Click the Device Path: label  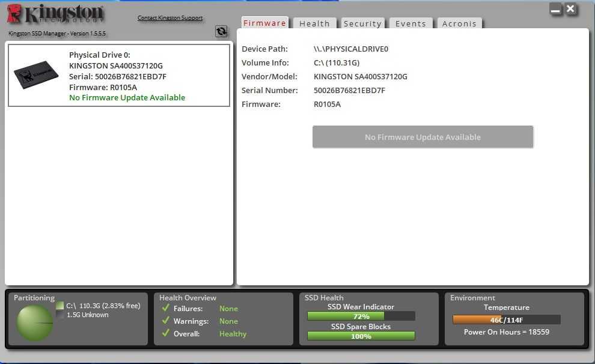[x=264, y=49]
